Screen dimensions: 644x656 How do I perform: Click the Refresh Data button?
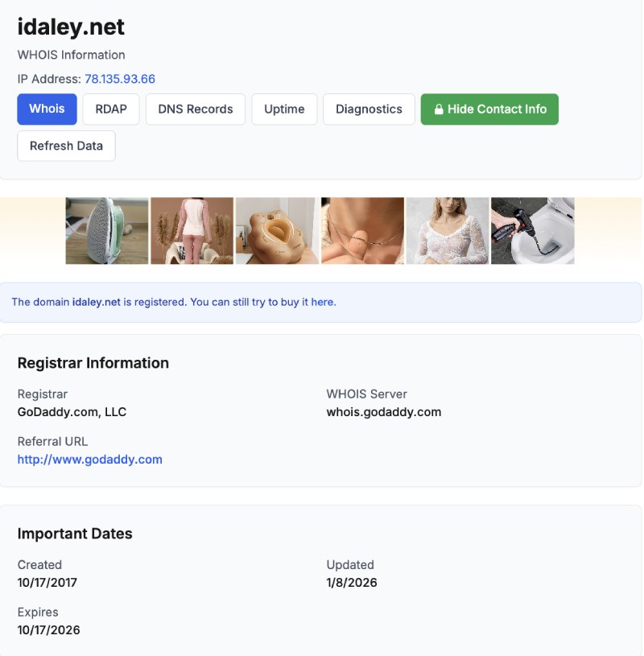66,146
